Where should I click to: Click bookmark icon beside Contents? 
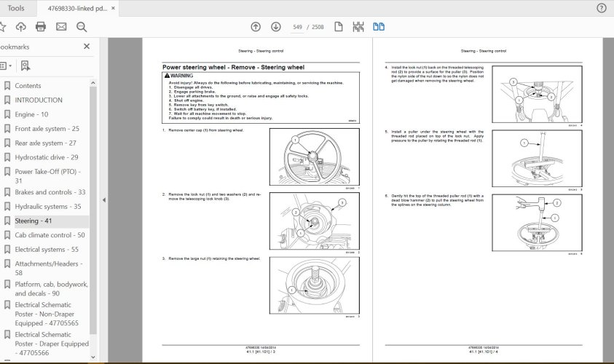[x=7, y=86]
